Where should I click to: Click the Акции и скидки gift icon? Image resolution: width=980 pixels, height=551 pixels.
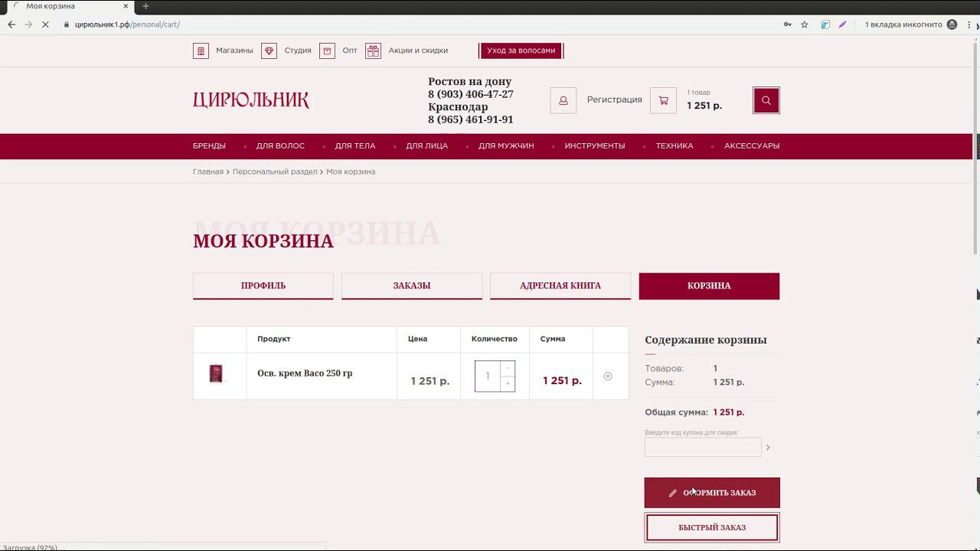pos(373,51)
